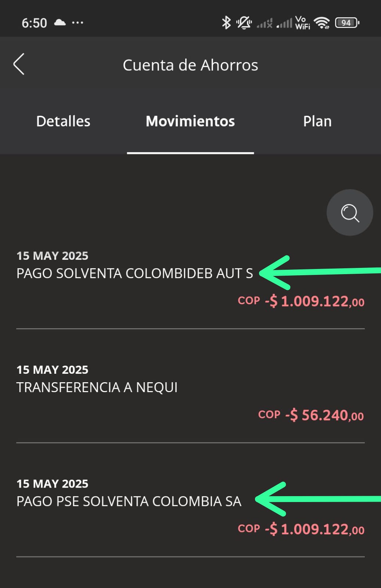Switch to the Detalles tab
Viewport: 381px width, 588px height.
(x=63, y=121)
